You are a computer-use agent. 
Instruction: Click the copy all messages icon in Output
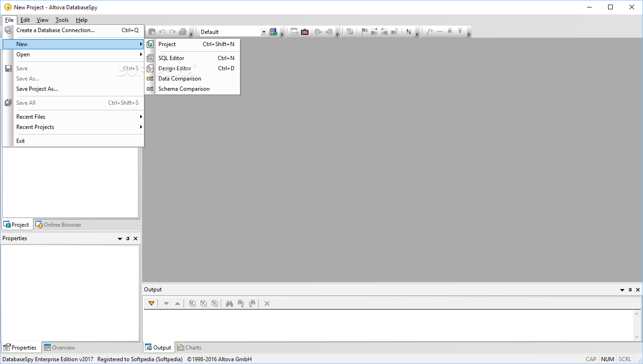pos(215,303)
